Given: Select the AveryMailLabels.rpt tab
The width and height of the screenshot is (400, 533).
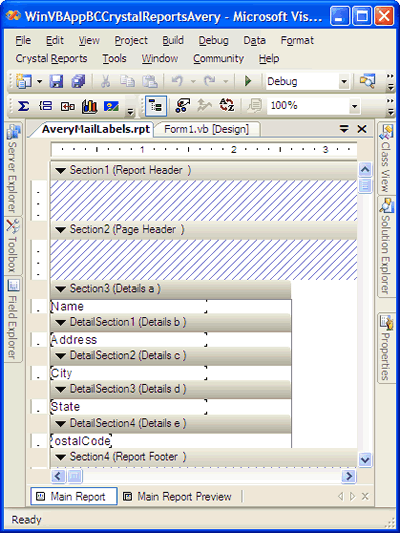Looking at the screenshot, I should (x=96, y=129).
